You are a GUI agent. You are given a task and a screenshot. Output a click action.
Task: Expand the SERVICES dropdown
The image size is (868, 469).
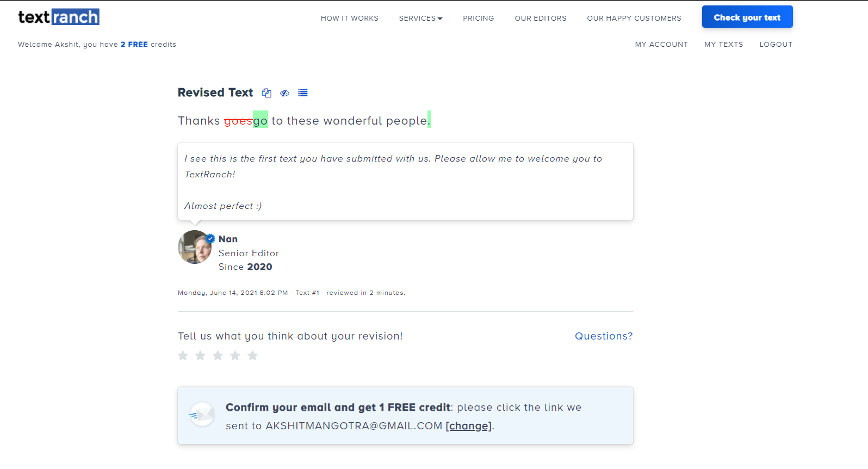pos(420,18)
